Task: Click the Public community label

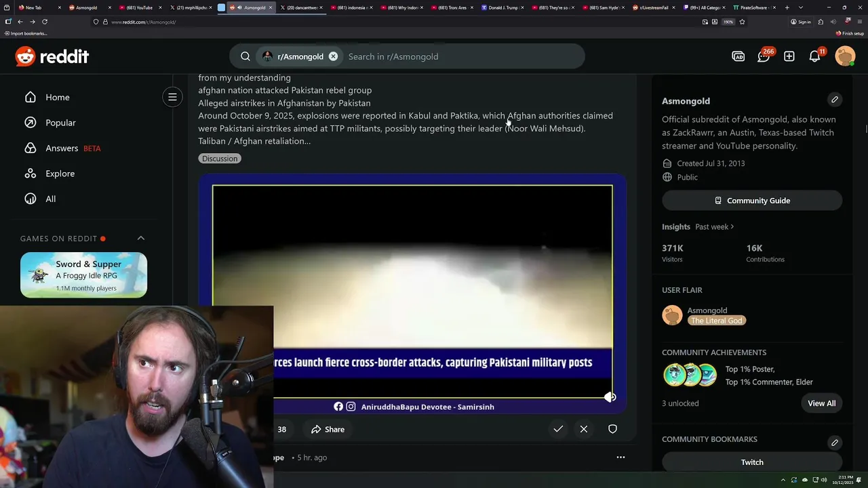Action: point(687,177)
